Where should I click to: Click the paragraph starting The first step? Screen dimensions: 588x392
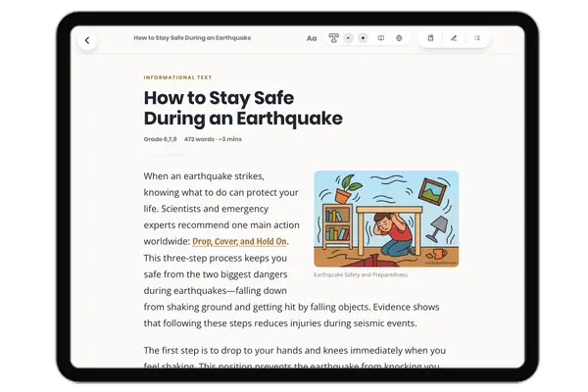click(x=295, y=358)
